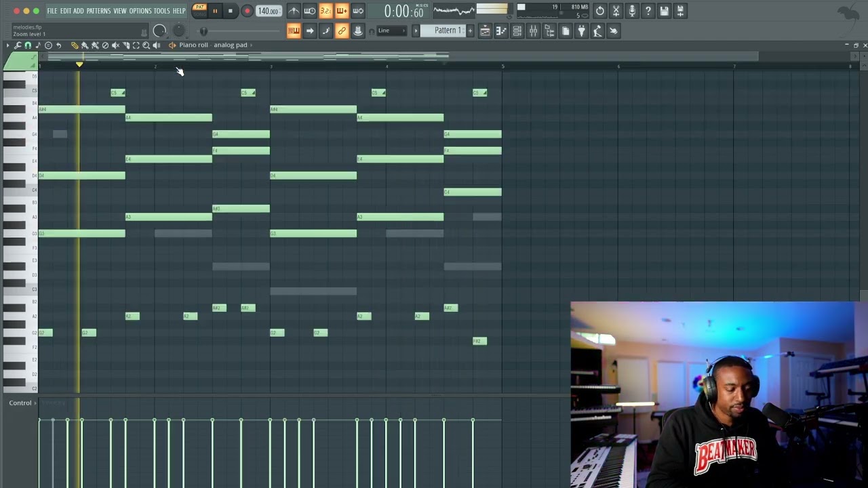Image resolution: width=868 pixels, height=488 pixels.
Task: Open the Channel rack icon
Action: [517, 30]
